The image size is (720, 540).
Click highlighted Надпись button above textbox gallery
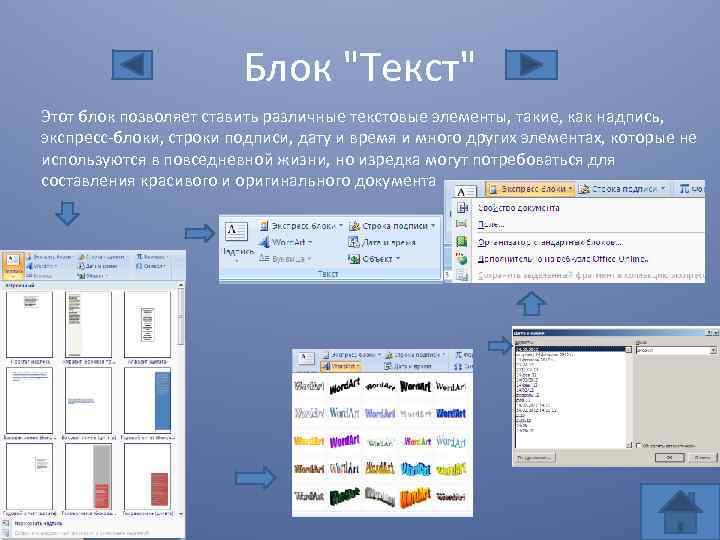pos(13,266)
